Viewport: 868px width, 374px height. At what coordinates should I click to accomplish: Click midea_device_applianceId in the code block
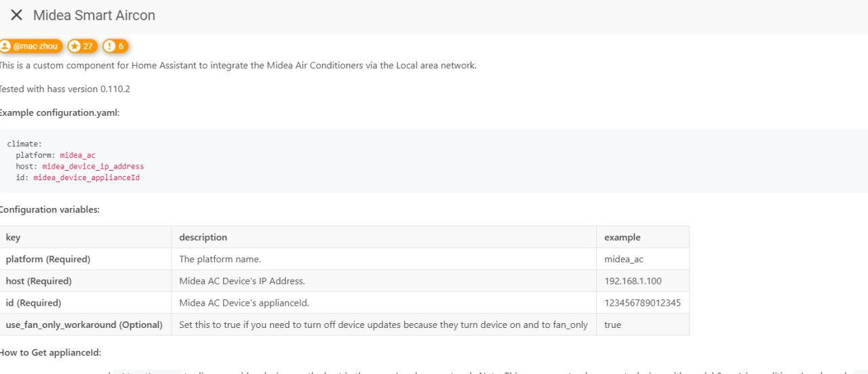point(86,178)
